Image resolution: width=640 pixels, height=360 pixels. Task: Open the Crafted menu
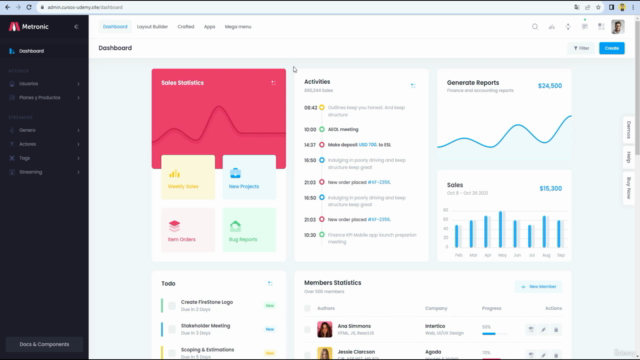pyautogui.click(x=186, y=27)
